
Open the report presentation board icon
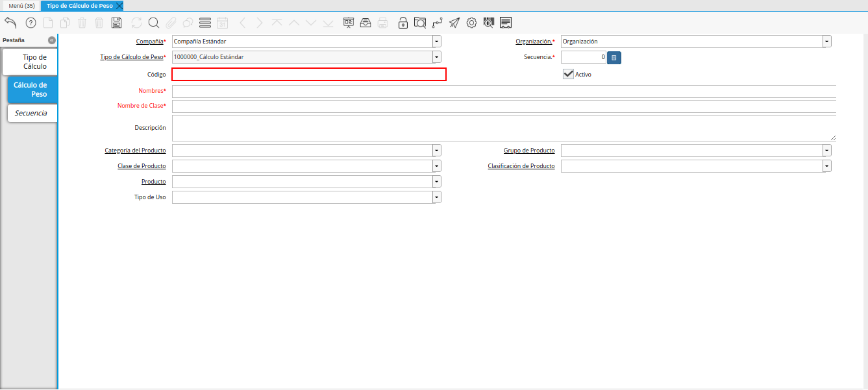click(349, 23)
